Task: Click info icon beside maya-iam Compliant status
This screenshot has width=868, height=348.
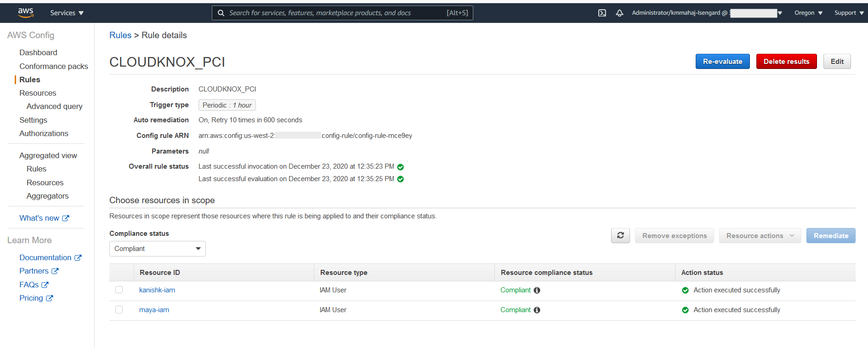Action: 537,310
